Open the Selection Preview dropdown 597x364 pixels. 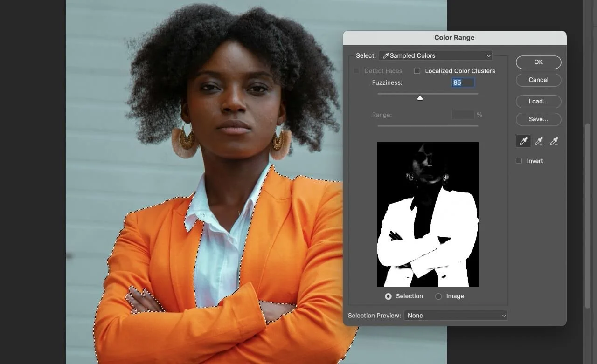pyautogui.click(x=456, y=316)
